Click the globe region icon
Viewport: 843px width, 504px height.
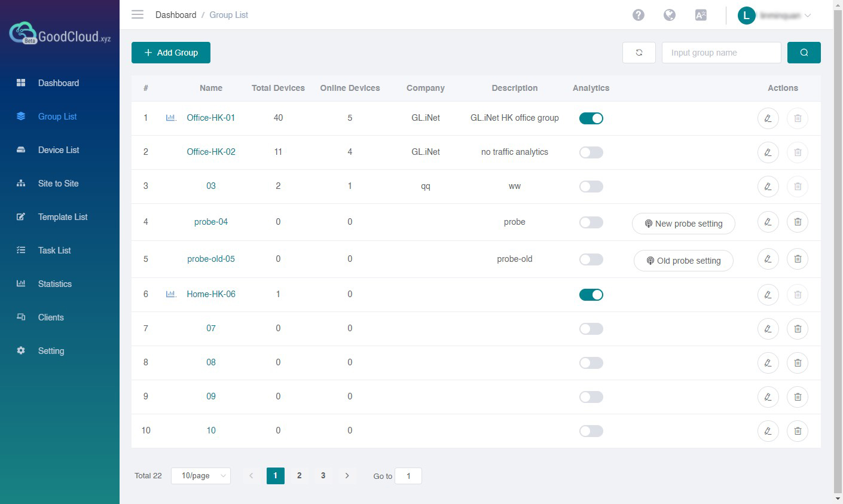tap(670, 15)
